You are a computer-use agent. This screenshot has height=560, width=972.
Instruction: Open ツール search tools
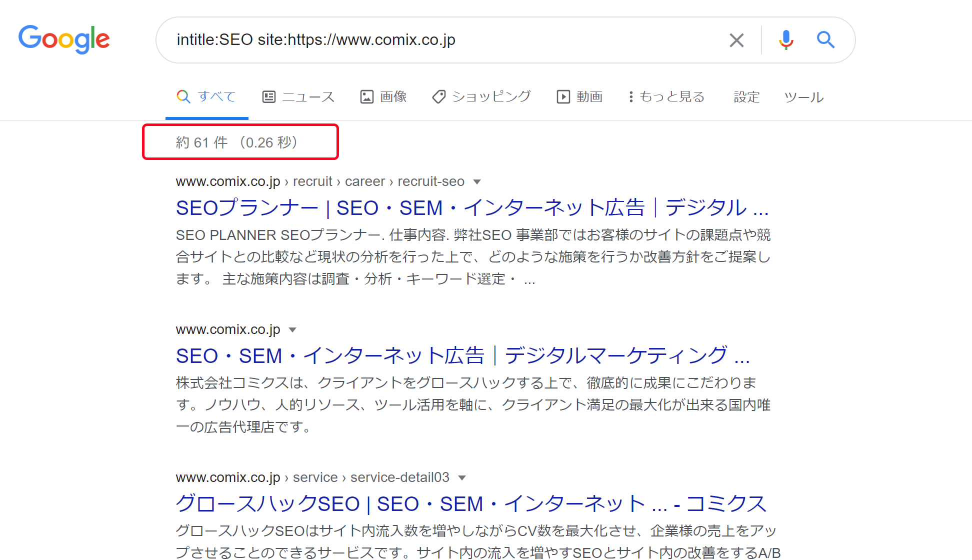[803, 97]
